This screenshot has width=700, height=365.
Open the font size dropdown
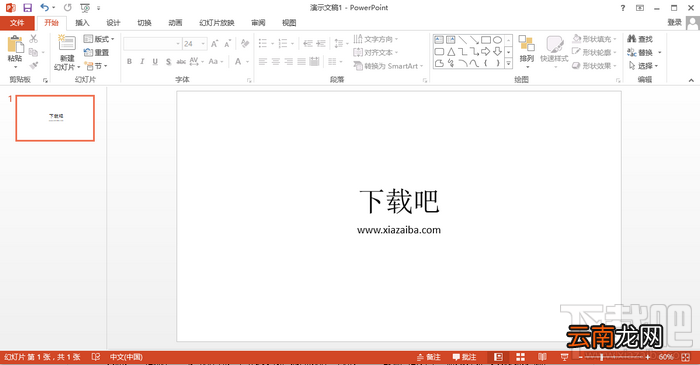pyautogui.click(x=203, y=44)
